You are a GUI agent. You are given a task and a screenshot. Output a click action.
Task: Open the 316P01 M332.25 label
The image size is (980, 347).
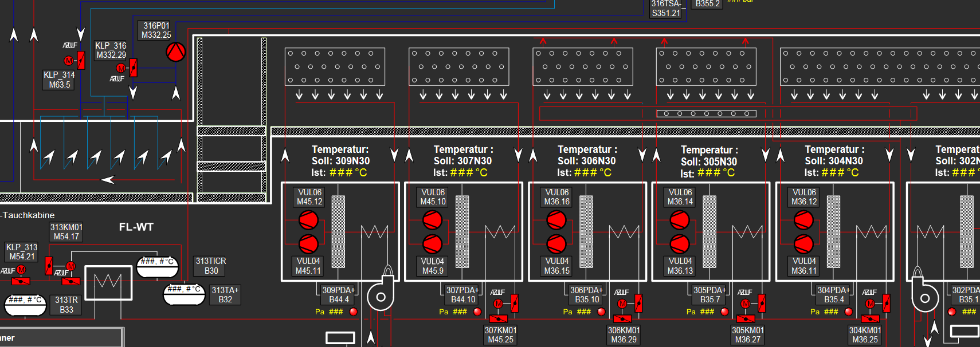point(156,30)
